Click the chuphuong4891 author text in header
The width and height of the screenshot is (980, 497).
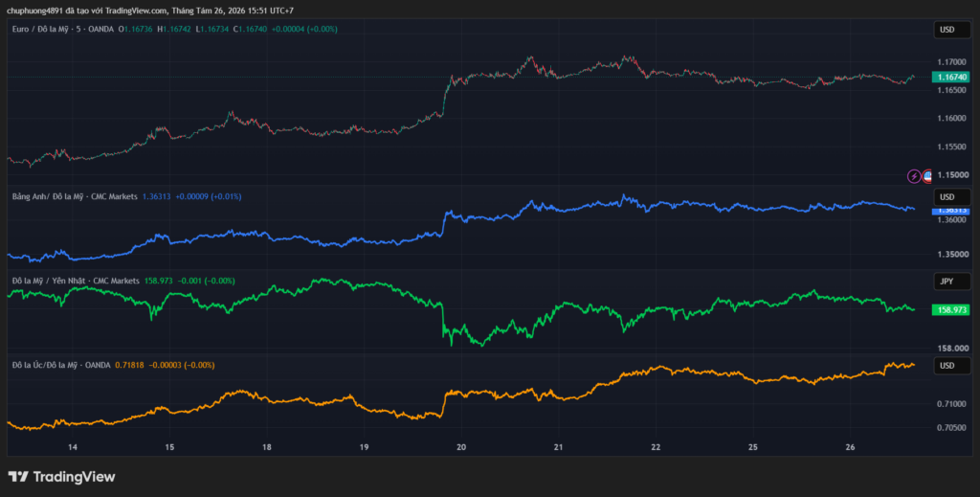35,11
